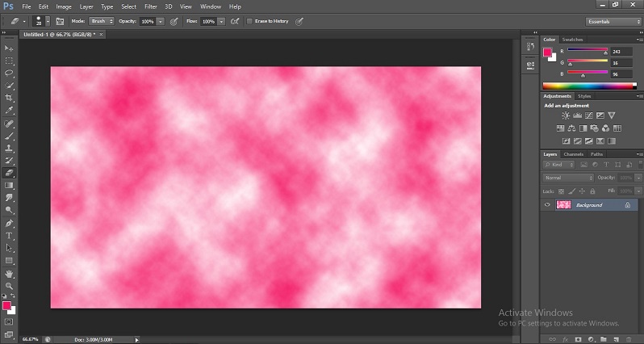The image size is (644, 344).
Task: Select the Crop tool
Action: 9,98
